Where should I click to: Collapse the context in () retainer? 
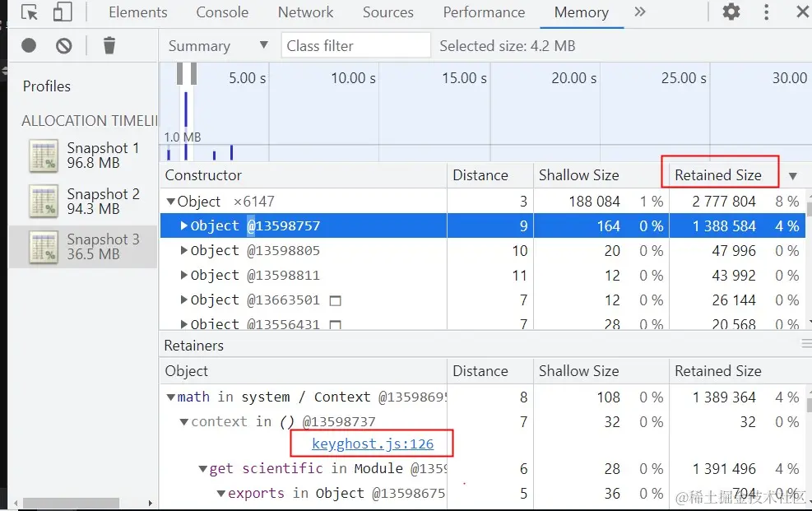coord(183,422)
